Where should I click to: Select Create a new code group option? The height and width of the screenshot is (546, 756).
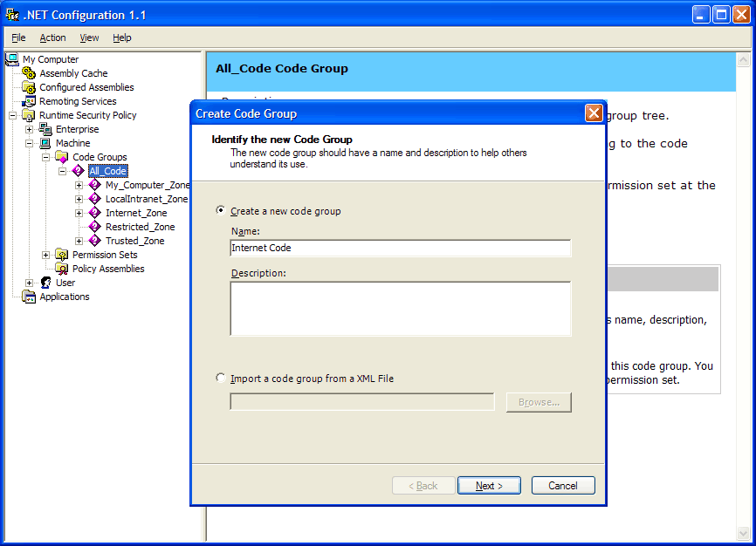point(221,211)
